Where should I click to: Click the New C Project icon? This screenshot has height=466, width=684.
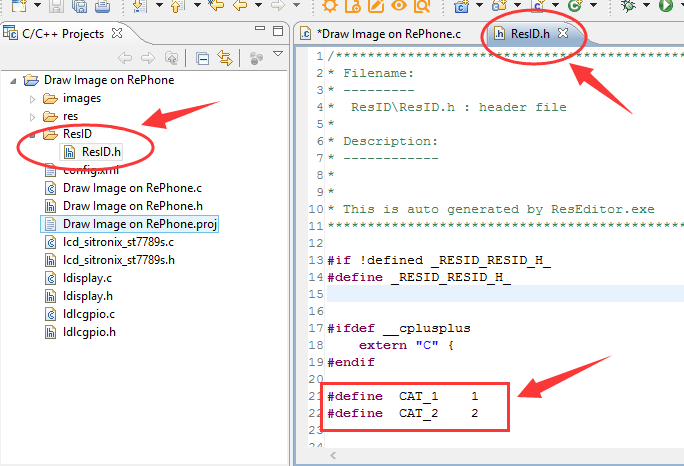(461, 6)
